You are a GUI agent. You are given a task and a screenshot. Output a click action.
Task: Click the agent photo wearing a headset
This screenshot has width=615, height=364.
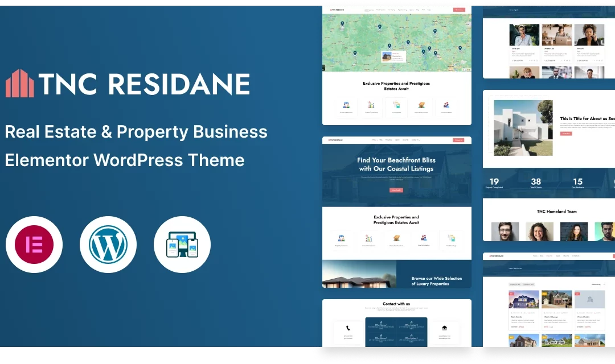(589, 35)
